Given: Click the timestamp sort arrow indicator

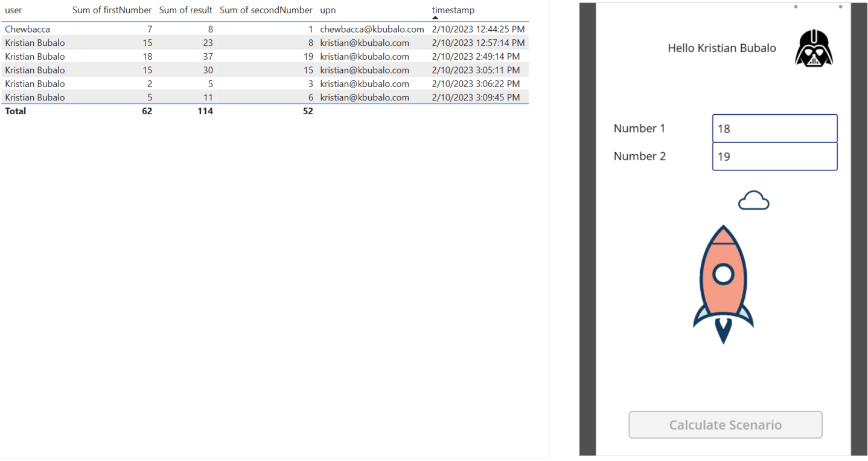Looking at the screenshot, I should pyautogui.click(x=435, y=18).
